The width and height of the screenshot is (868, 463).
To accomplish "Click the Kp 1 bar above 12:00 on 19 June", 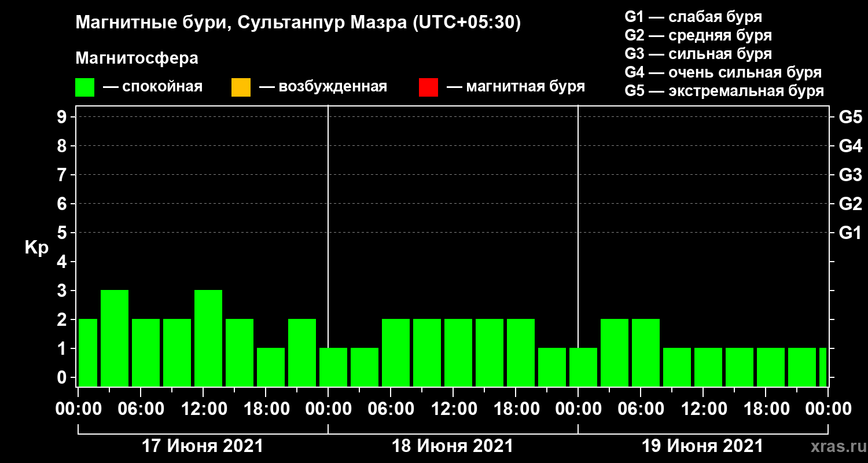I will [708, 367].
